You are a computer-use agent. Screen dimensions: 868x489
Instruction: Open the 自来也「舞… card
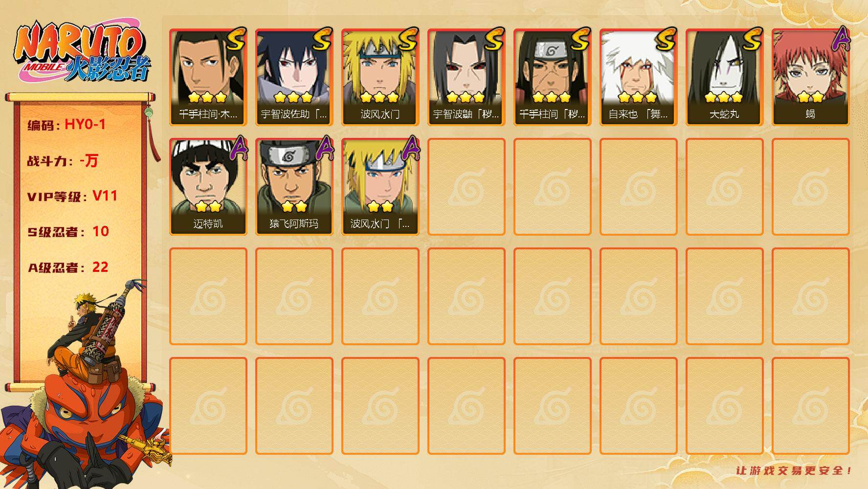point(639,77)
